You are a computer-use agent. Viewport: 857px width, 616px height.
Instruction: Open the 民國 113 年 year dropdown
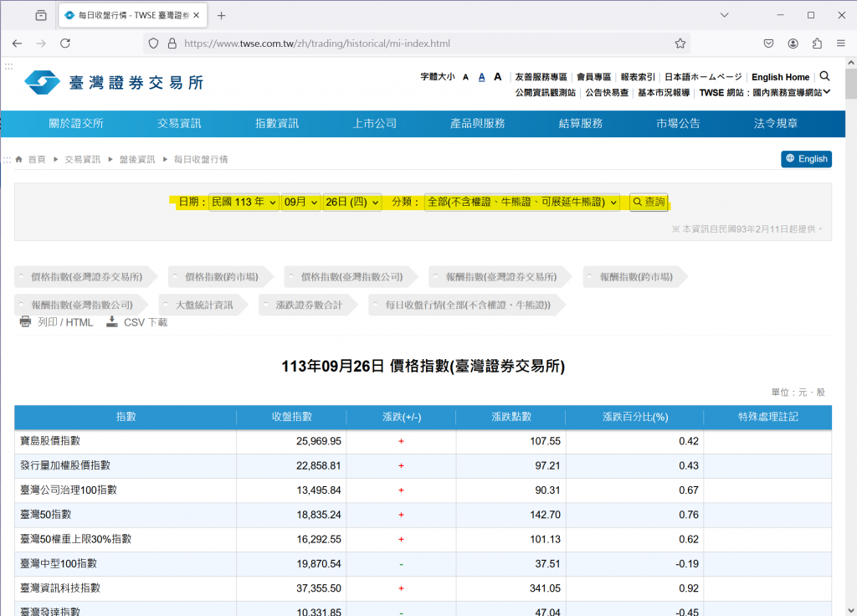[244, 203]
